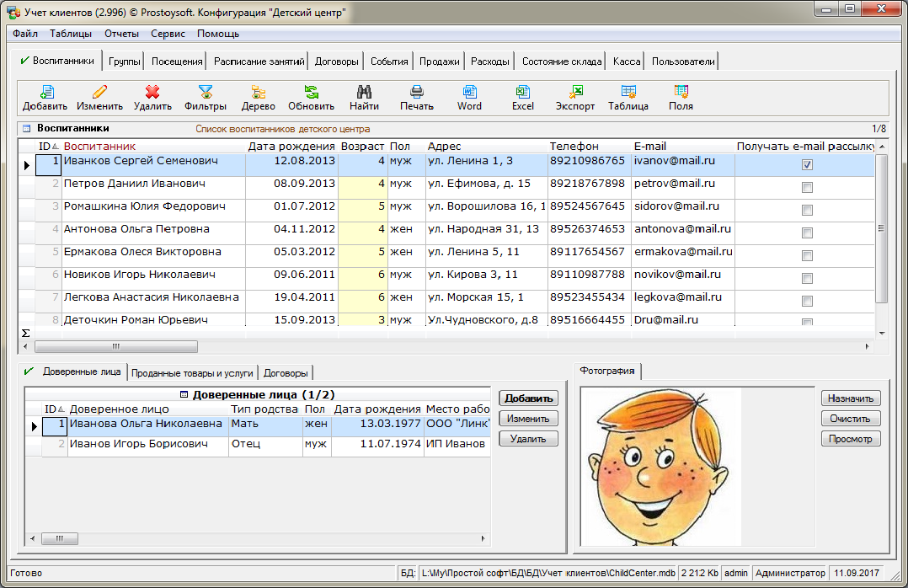Untick e-mail checkbox for Иванков Сергей
Image resolution: width=908 pixels, height=588 pixels.
807,165
